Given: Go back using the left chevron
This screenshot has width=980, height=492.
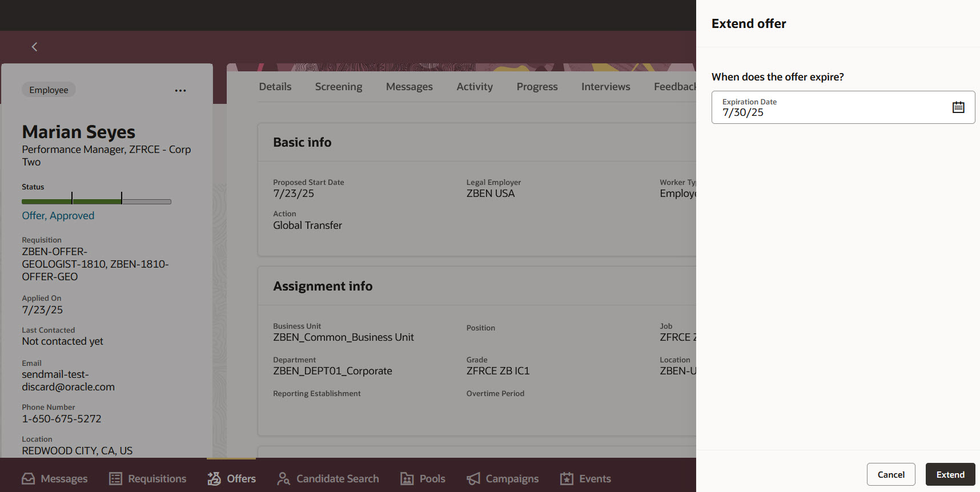Looking at the screenshot, I should (34, 47).
